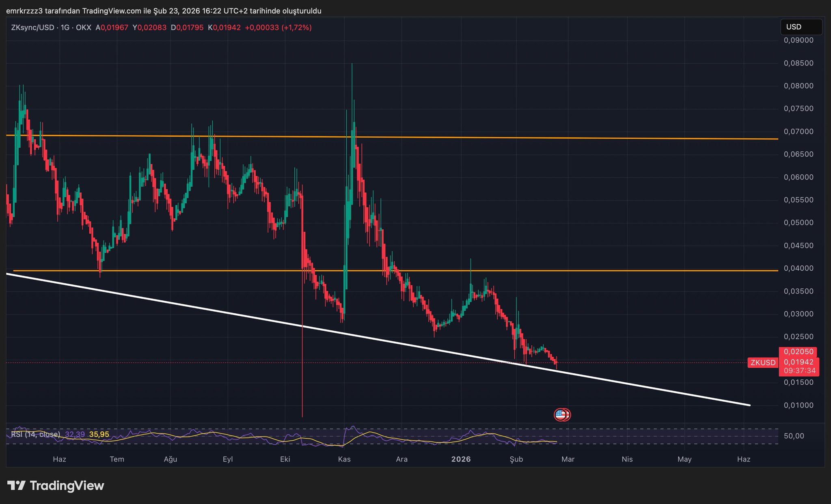Click the US flag economic event marker

coord(561,414)
